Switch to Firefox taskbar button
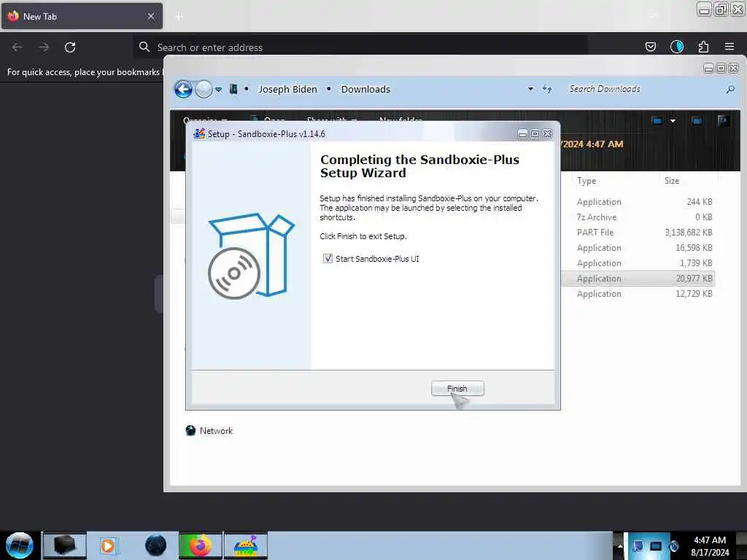This screenshot has height=560, width=747. [x=201, y=545]
